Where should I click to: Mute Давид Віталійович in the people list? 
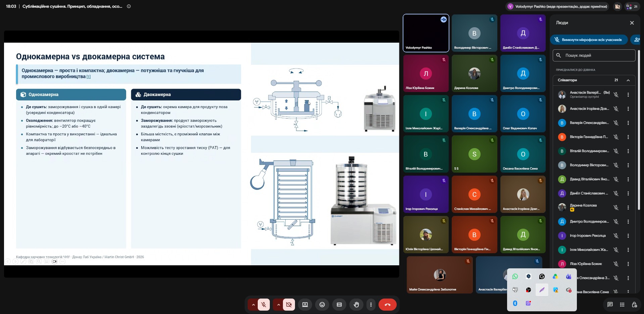pyautogui.click(x=616, y=179)
